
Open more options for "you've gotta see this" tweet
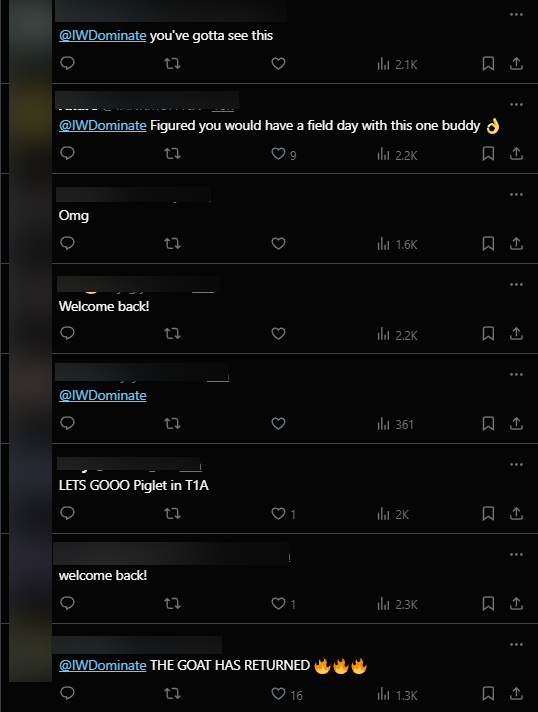[516, 15]
